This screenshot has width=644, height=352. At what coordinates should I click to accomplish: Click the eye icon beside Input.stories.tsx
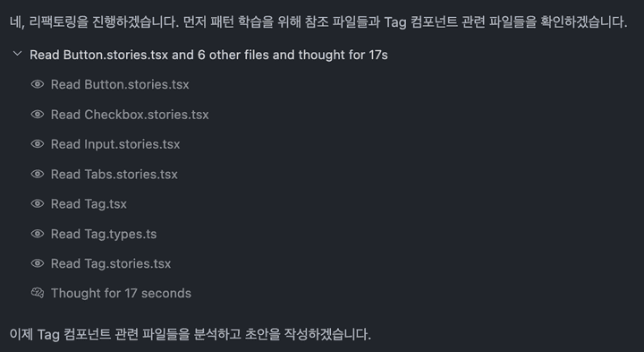[x=38, y=144]
